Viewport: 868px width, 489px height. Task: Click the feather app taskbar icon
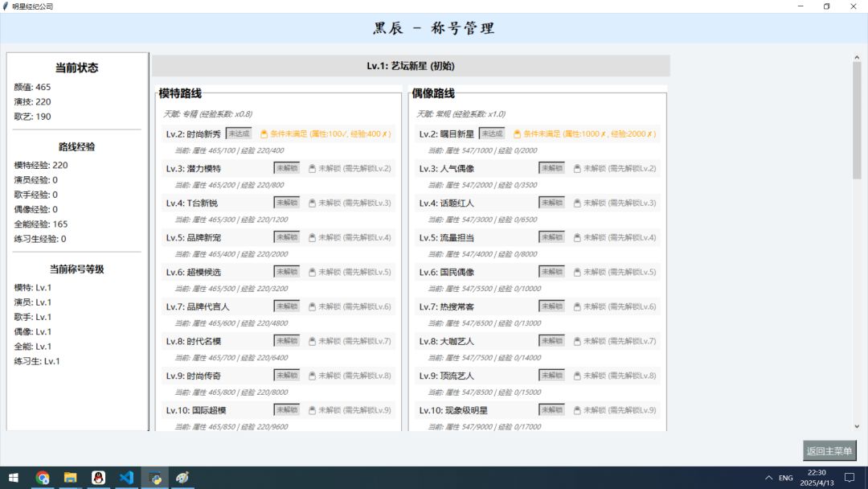182,478
